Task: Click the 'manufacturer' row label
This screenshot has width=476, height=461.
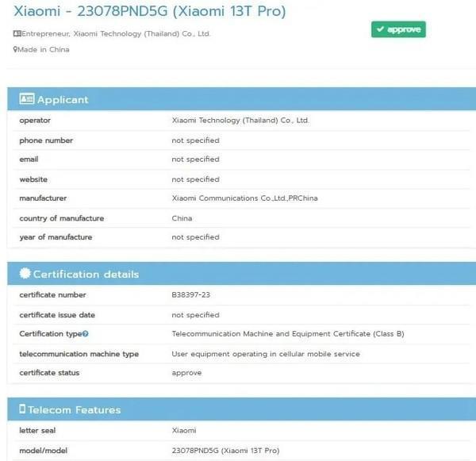Action: point(43,198)
